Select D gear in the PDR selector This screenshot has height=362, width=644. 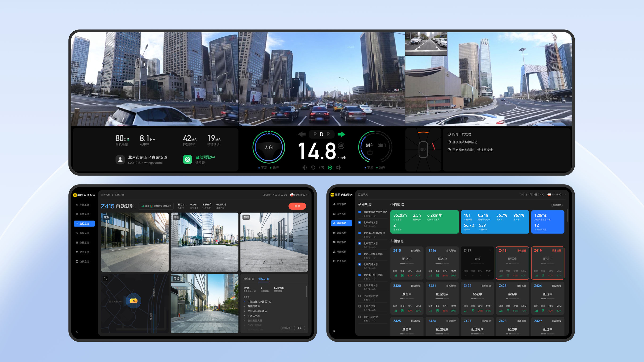click(322, 134)
